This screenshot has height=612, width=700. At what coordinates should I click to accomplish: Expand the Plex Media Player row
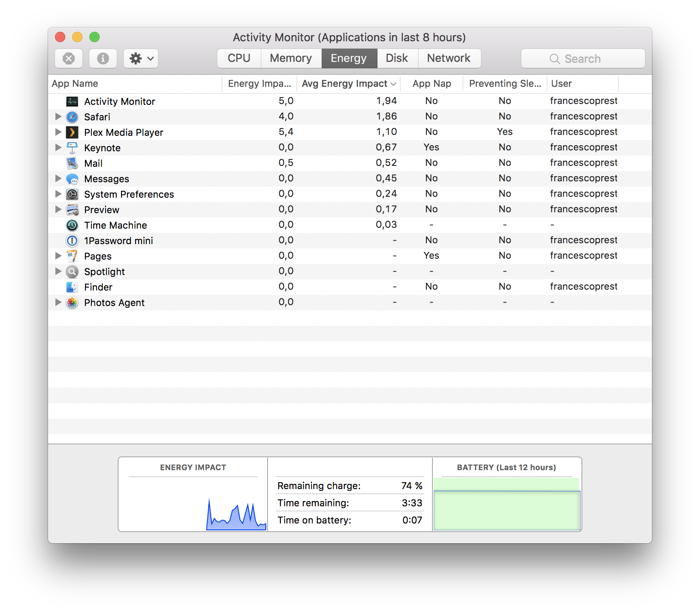(58, 132)
